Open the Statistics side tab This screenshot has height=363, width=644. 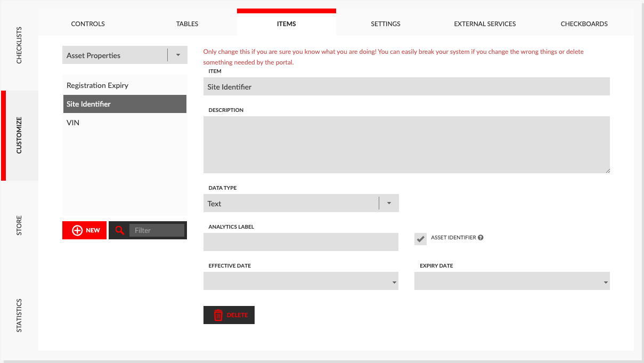tap(19, 316)
